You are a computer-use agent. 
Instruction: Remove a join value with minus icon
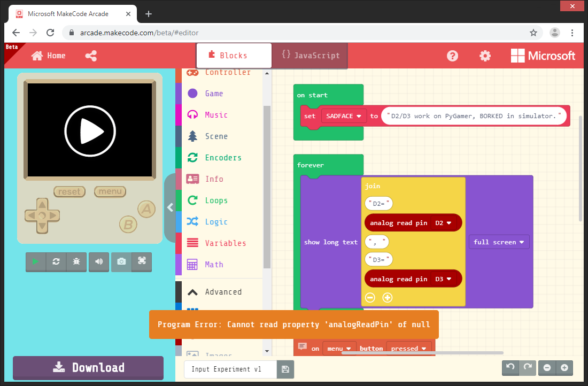(370, 298)
